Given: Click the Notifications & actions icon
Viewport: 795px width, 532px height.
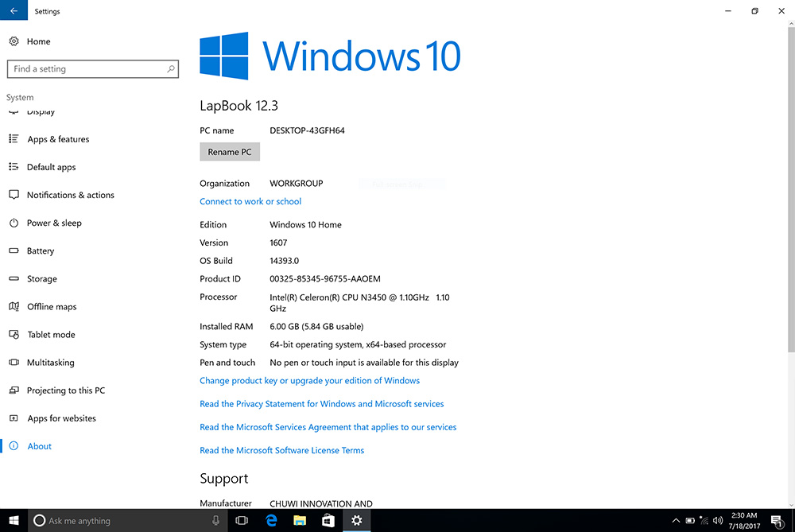Looking at the screenshot, I should point(14,194).
